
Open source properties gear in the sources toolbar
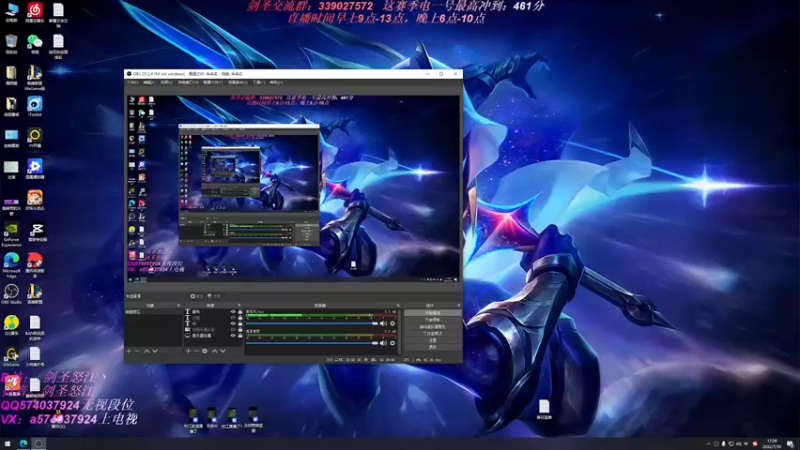205,351
